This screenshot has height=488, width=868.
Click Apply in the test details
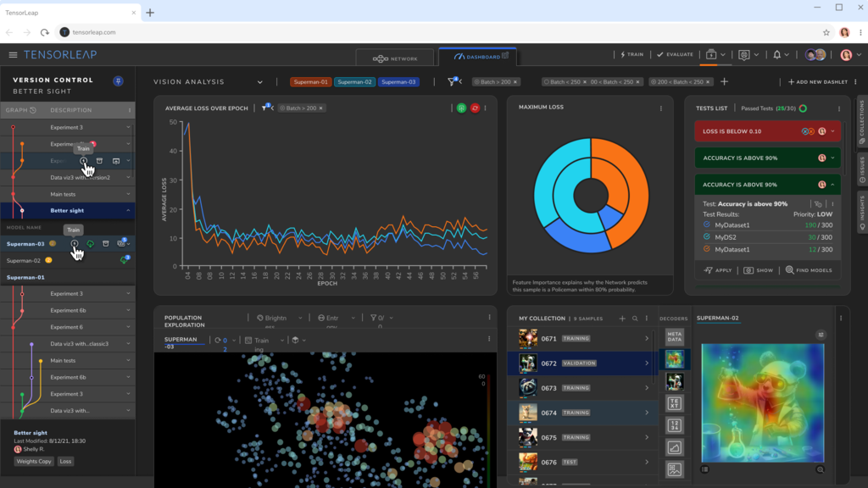click(717, 270)
